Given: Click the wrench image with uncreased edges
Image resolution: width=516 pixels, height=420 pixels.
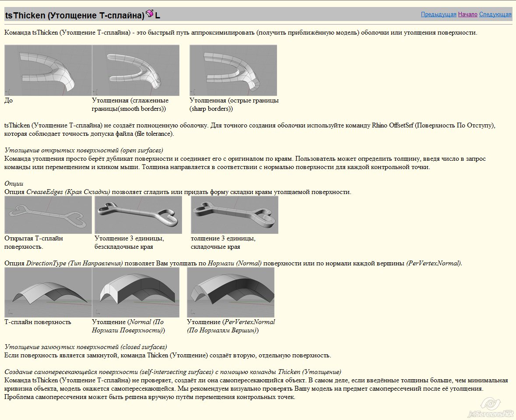Looking at the screenshot, I should coord(138,215).
